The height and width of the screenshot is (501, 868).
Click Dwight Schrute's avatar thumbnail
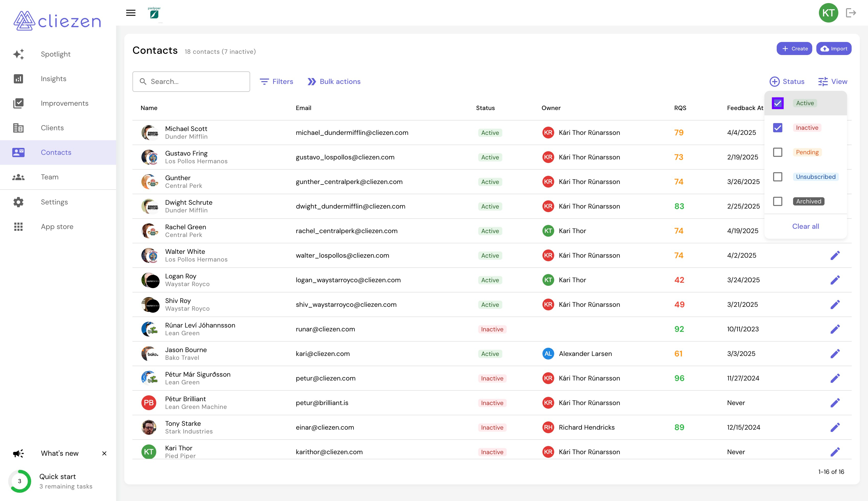tap(150, 206)
